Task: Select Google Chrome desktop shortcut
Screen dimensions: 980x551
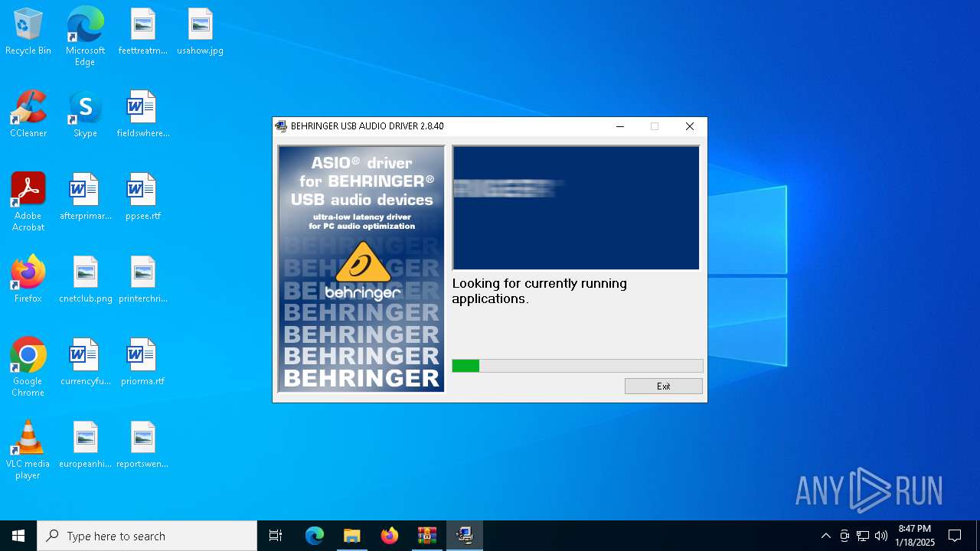Action: (x=28, y=367)
